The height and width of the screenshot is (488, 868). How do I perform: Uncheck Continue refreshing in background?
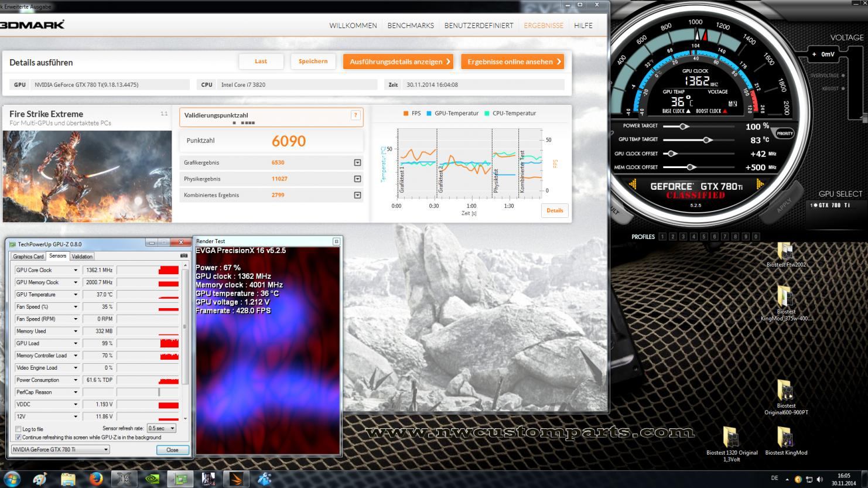[x=19, y=437]
